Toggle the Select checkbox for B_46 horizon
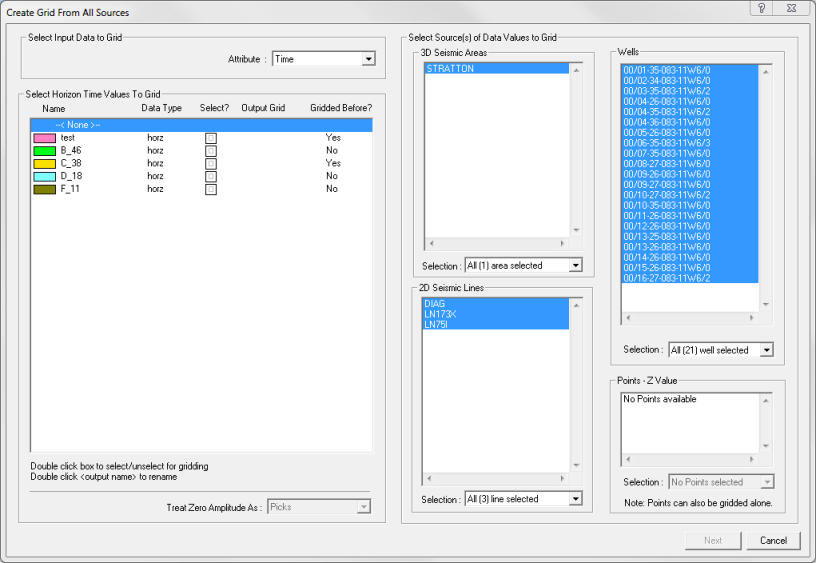Viewport: 816px width, 563px height. click(x=211, y=151)
